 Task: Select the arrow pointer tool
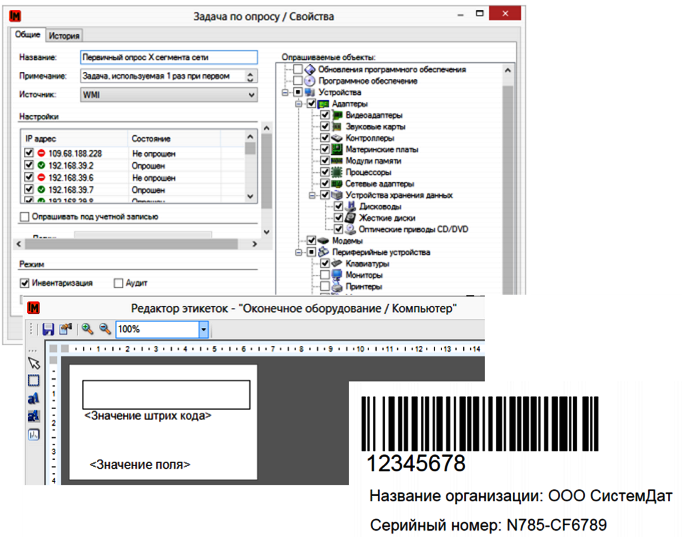(x=33, y=363)
